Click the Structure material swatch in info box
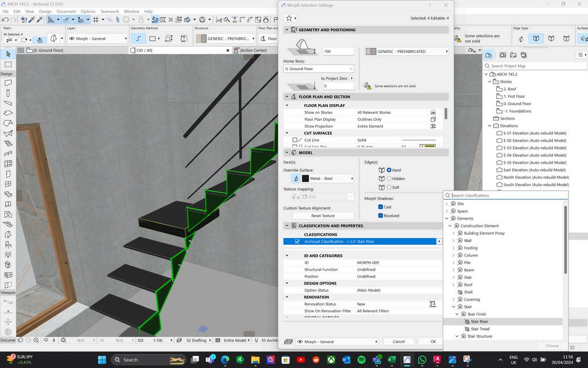The height and width of the screenshot is (368, 588). pos(202,39)
